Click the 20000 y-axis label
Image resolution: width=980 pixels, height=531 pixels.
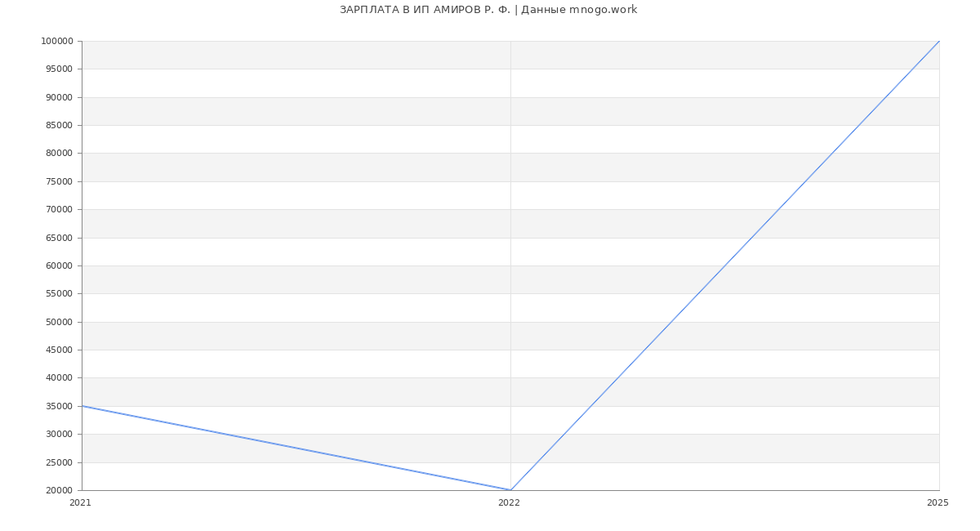(x=59, y=491)
